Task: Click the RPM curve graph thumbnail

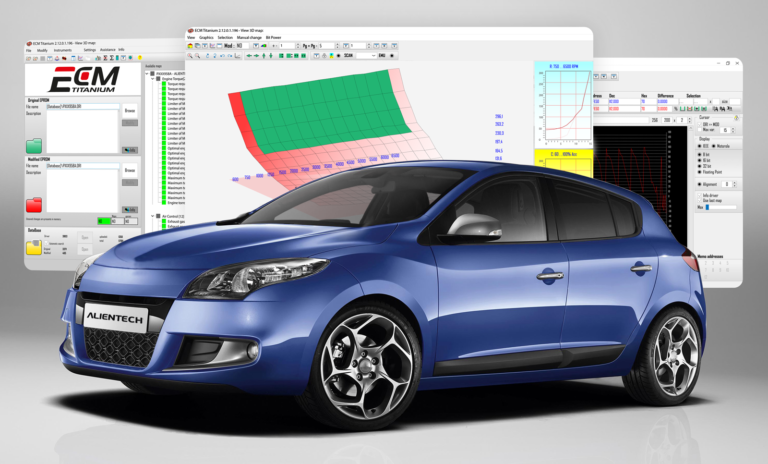Action: (563, 108)
